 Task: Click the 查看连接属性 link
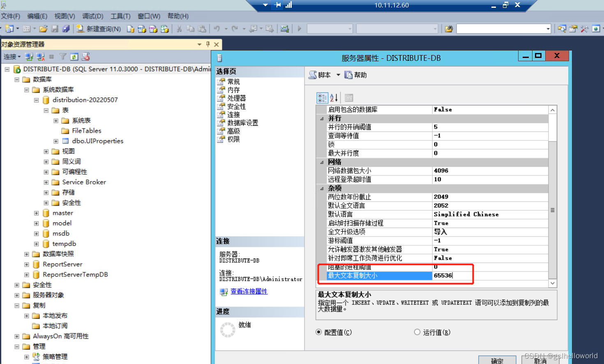tap(249, 291)
